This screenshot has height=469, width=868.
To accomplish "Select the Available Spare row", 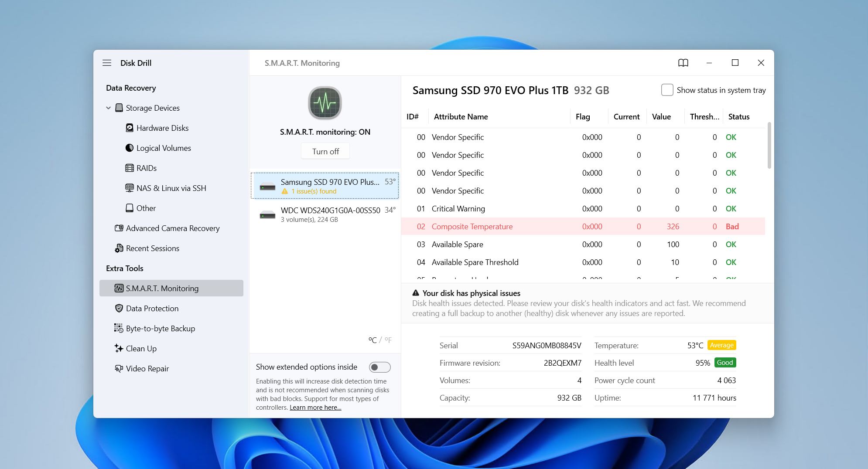I will [x=583, y=244].
